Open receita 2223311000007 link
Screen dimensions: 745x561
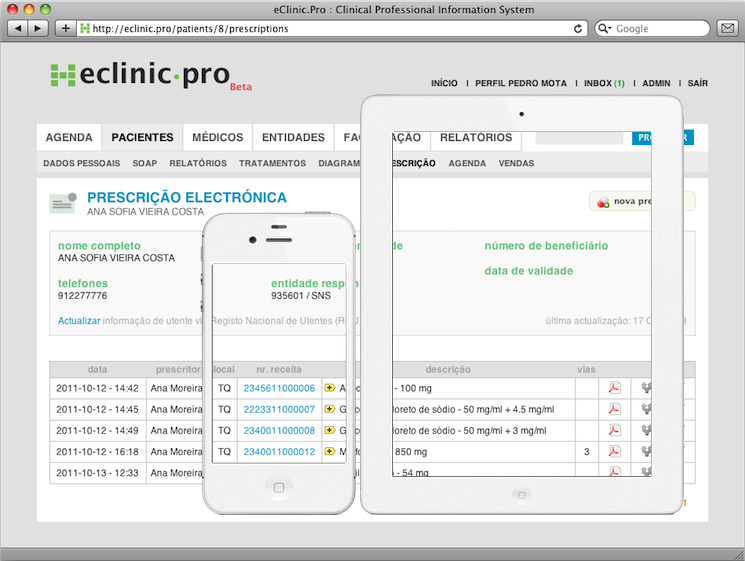pos(279,409)
